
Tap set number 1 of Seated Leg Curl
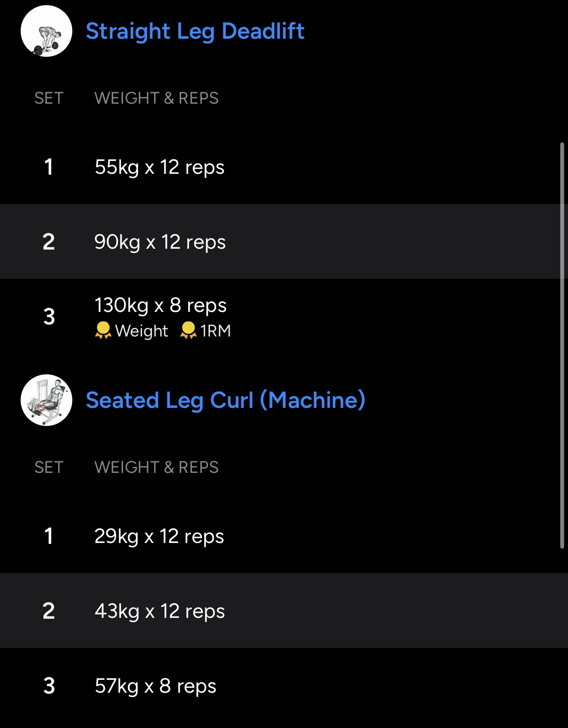click(x=49, y=536)
